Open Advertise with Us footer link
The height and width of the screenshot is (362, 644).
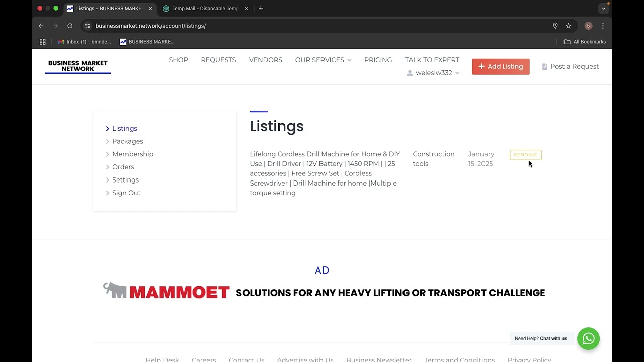[x=305, y=359]
